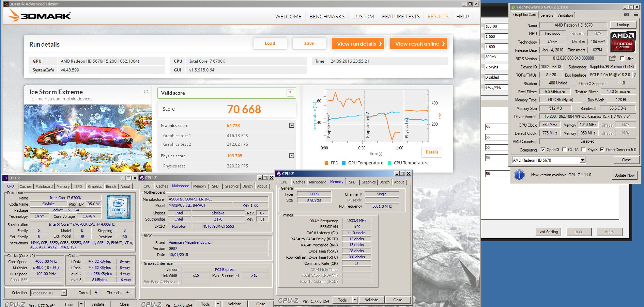The height and width of the screenshot is (307, 644).
Task: Open the BENCHMARKS section in 3DMark
Action: [327, 16]
